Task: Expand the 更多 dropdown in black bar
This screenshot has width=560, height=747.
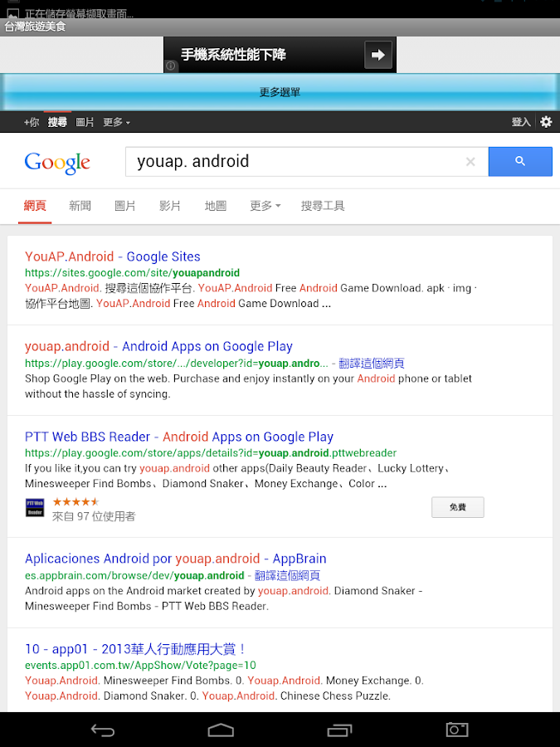Action: pyautogui.click(x=116, y=123)
